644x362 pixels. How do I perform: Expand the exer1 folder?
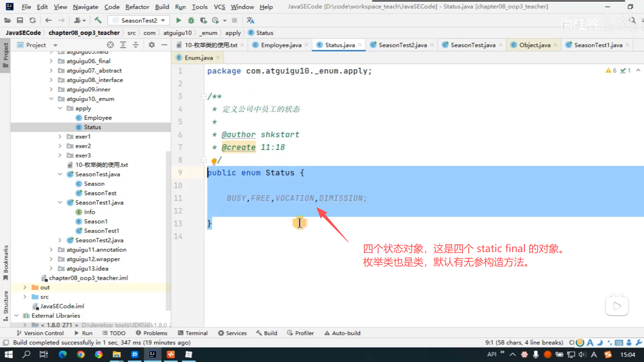pyautogui.click(x=60, y=136)
